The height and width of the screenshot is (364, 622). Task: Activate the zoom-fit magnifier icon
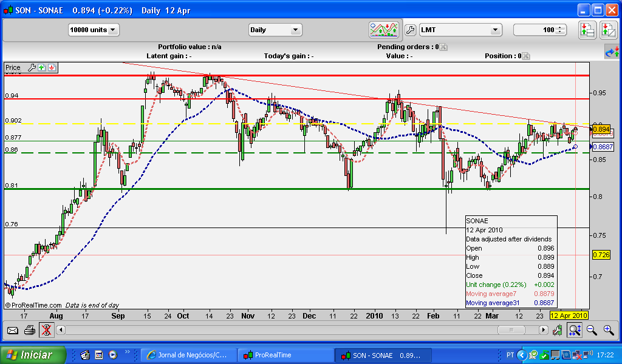575,330
